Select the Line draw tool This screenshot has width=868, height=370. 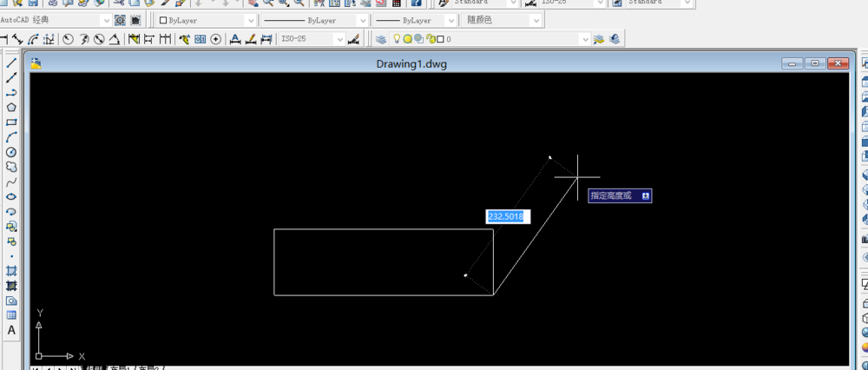tap(11, 63)
